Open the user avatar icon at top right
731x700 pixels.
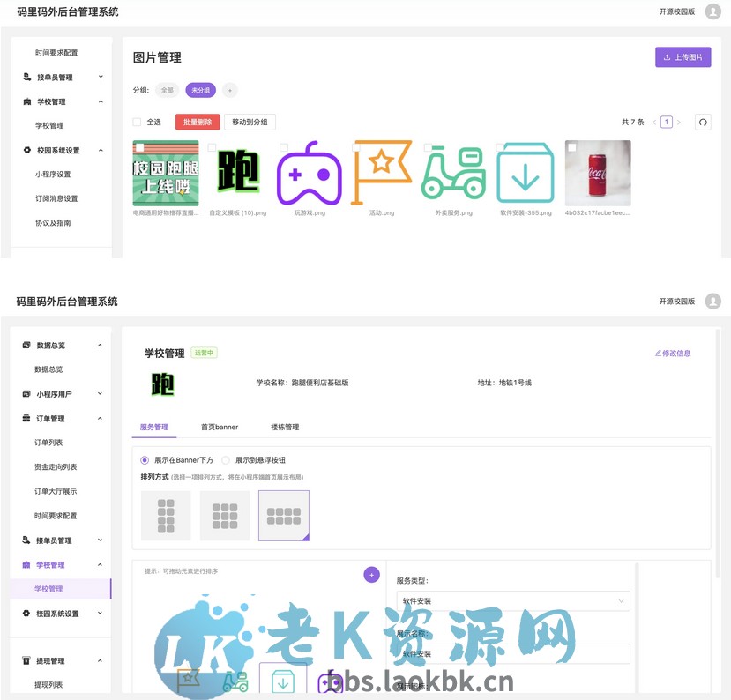pos(712,11)
